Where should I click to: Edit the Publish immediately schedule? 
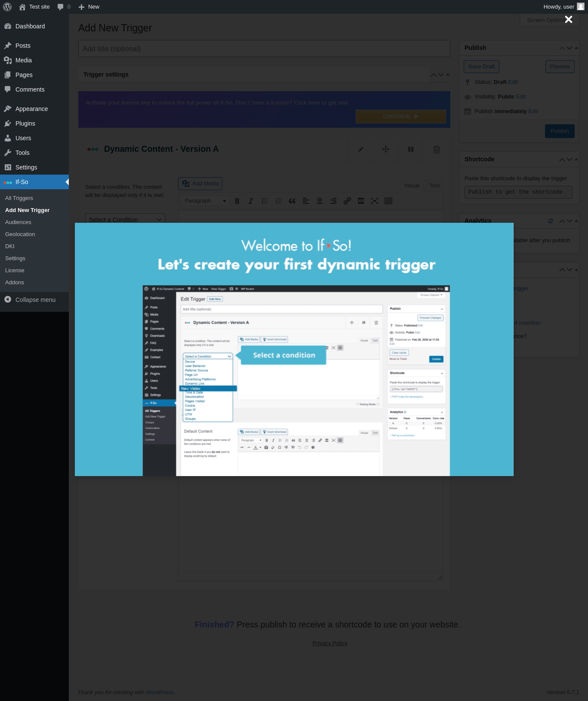coord(533,111)
